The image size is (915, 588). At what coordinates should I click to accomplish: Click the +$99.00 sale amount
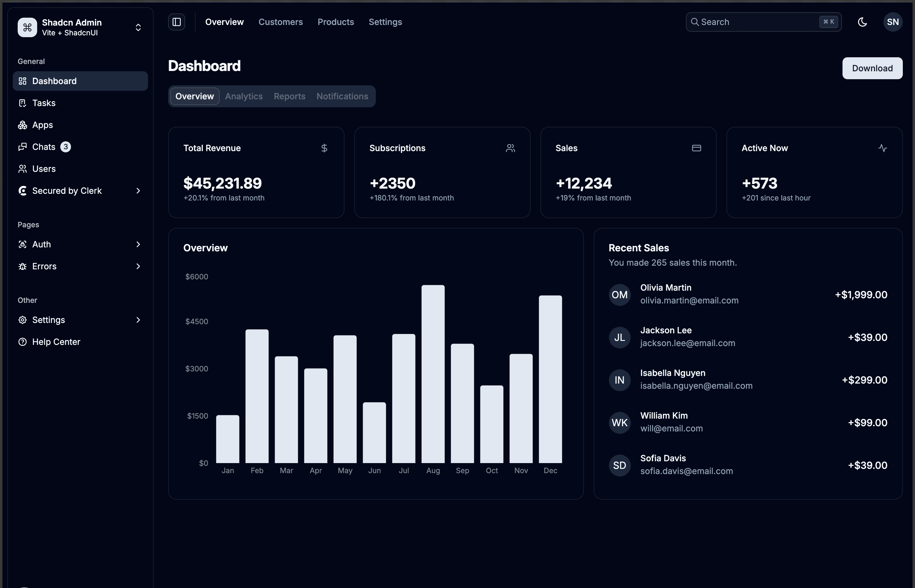coord(867,423)
